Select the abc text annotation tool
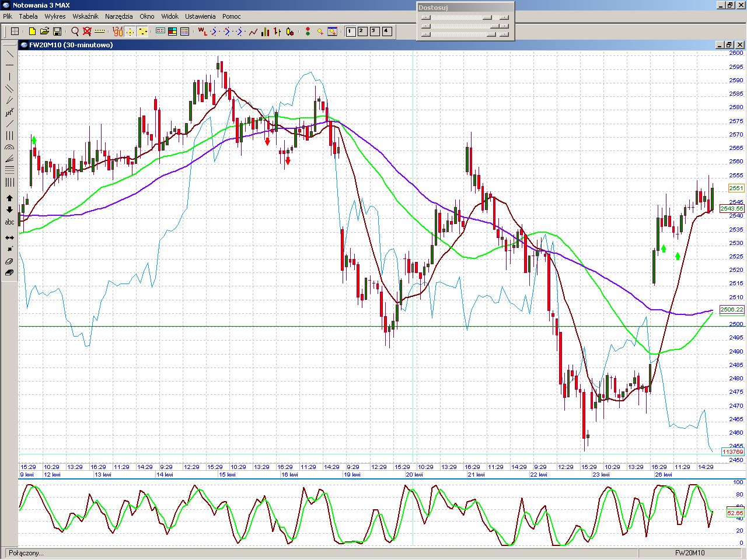The height and width of the screenshot is (560, 747). [9, 222]
